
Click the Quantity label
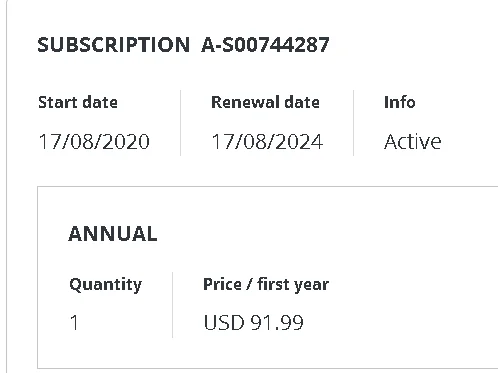coord(106,285)
